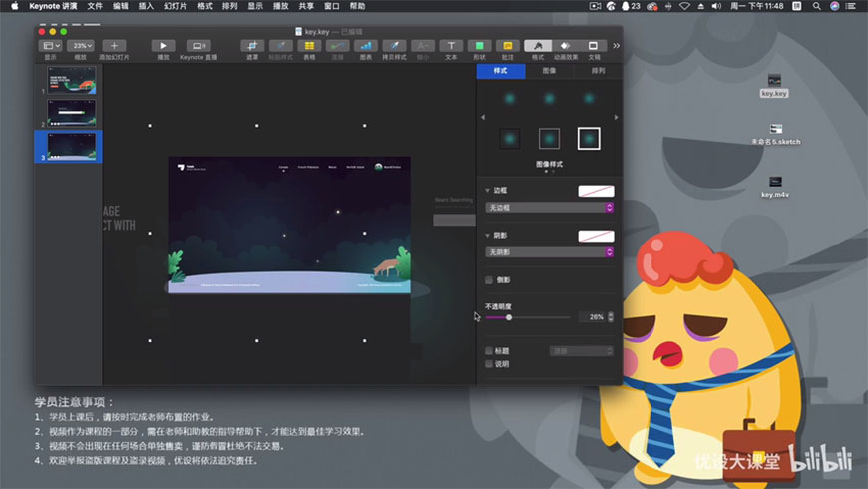Open the 显示 view options button
This screenshot has height=489, width=868.
click(50, 46)
